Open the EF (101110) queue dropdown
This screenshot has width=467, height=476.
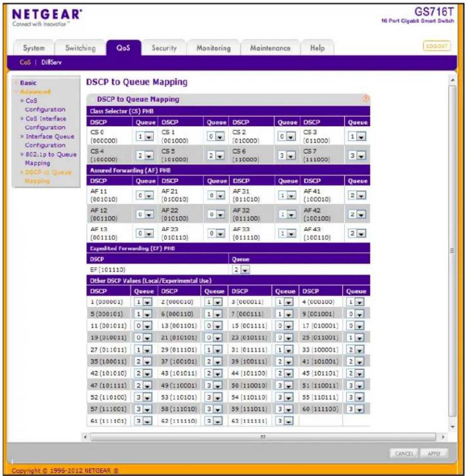(x=241, y=269)
